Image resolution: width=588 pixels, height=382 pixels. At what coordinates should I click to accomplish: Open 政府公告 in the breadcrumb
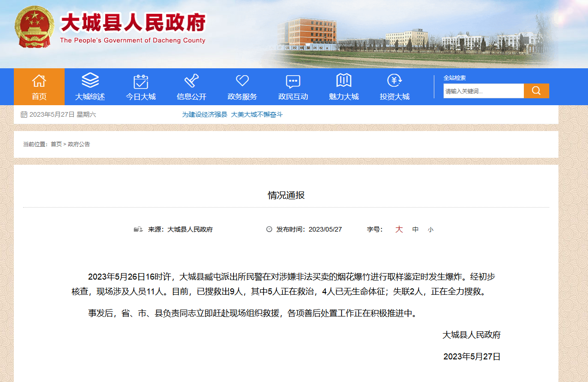[79, 144]
